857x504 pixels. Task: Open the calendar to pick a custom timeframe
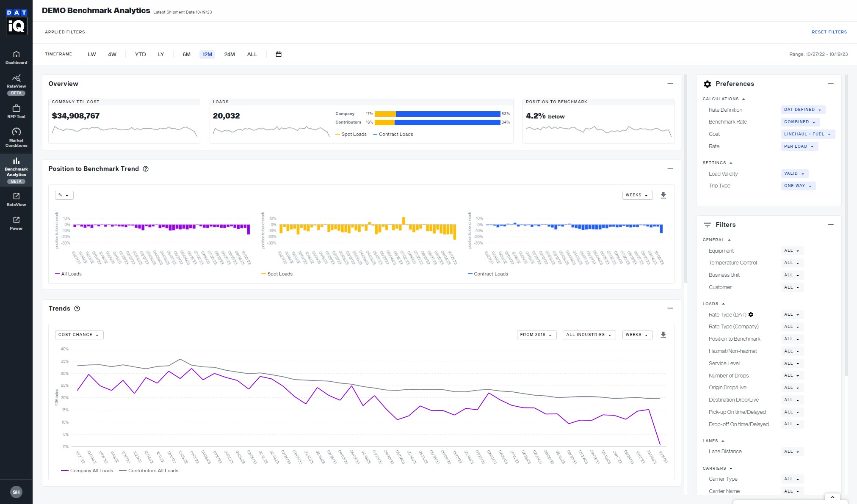(x=279, y=54)
